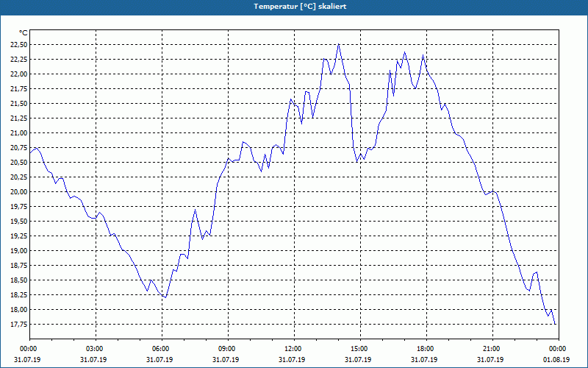Select the 19,50 y-axis value
Viewport: 588px width, 368px height.
click(19, 222)
